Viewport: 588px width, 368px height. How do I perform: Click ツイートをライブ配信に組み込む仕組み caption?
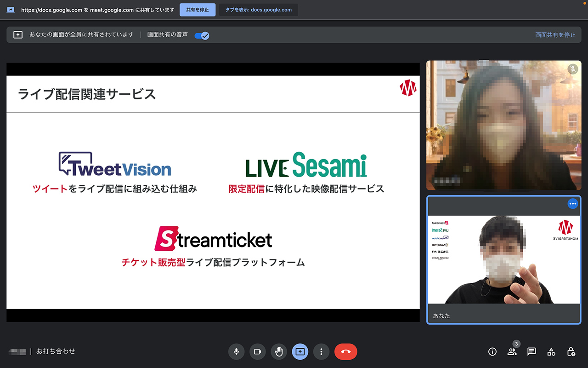pos(115,189)
